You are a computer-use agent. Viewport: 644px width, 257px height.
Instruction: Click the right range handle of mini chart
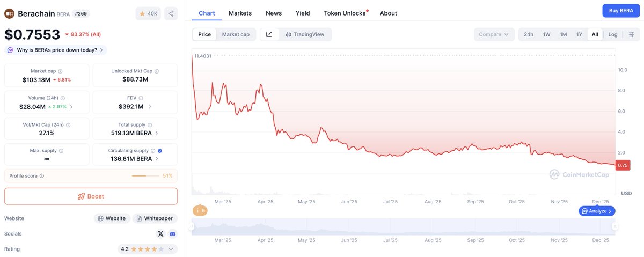[615, 227]
